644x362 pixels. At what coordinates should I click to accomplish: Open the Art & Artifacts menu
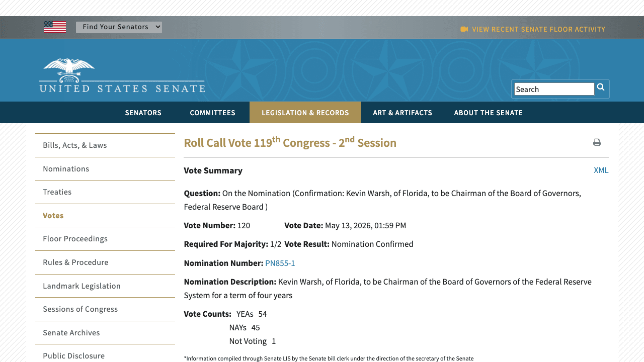click(x=403, y=113)
